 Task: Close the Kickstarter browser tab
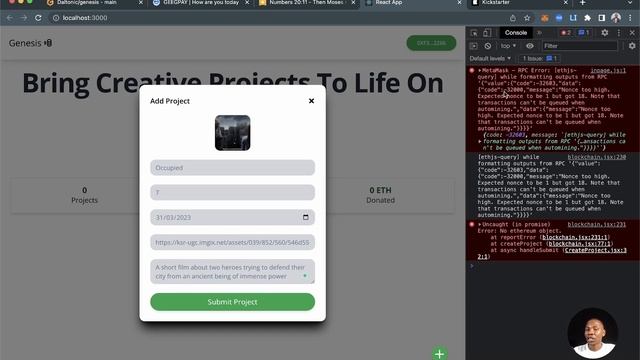coord(565,3)
